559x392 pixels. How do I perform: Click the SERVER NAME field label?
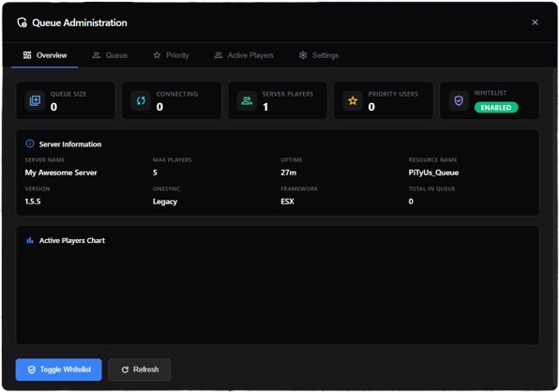[x=45, y=160]
